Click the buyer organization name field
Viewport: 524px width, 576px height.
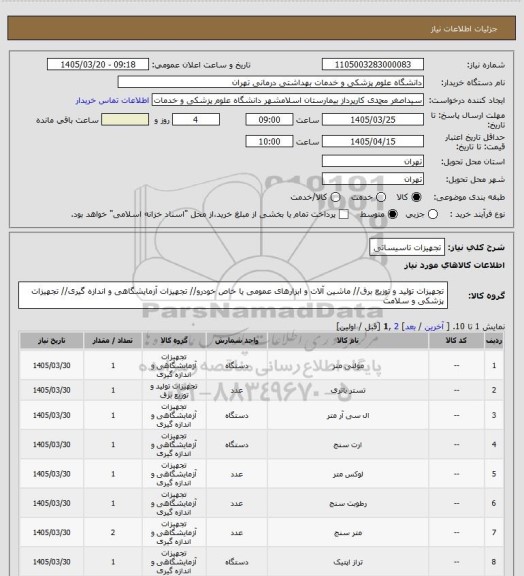[270, 82]
